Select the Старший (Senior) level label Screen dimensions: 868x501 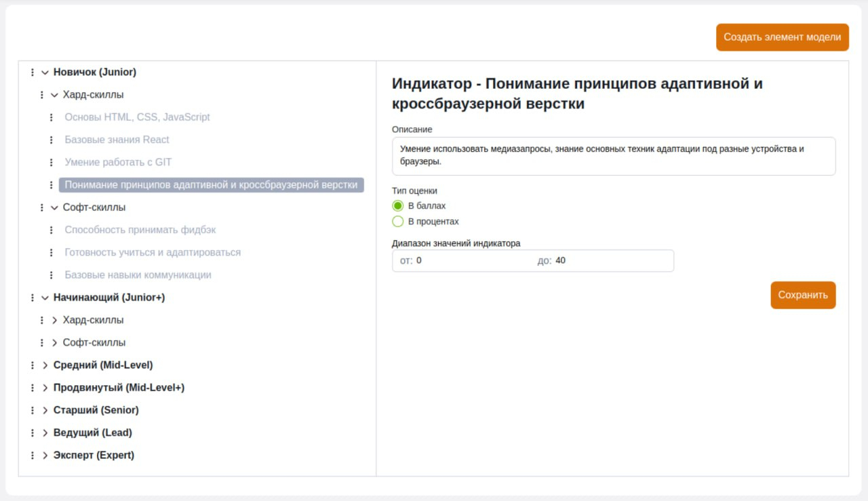point(96,410)
